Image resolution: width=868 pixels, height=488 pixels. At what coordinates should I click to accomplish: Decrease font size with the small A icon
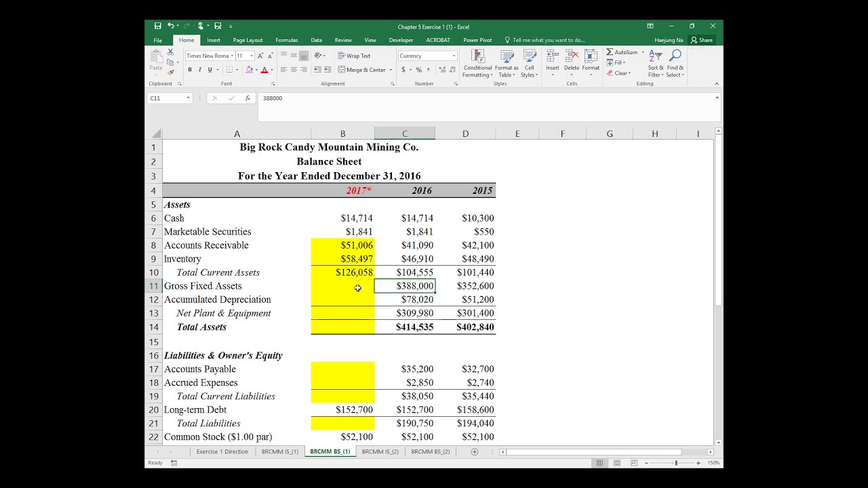click(271, 56)
